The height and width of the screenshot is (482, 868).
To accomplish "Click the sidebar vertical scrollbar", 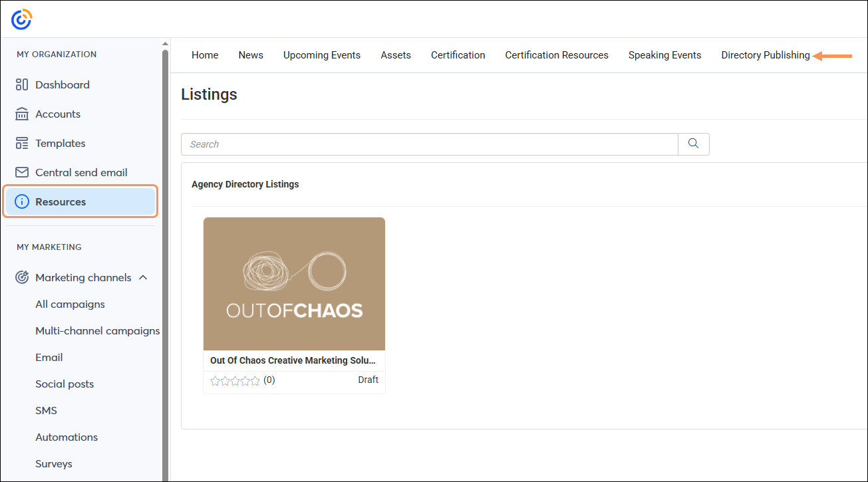I will 166,266.
